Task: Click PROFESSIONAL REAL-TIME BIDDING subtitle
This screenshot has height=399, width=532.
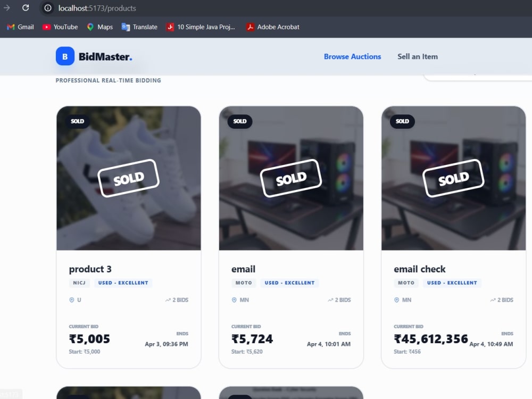Action: pyautogui.click(x=108, y=80)
